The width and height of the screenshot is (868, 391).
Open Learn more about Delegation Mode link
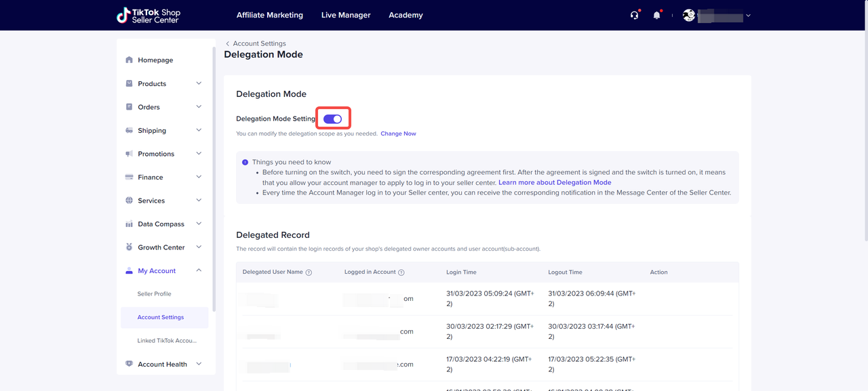(x=555, y=183)
